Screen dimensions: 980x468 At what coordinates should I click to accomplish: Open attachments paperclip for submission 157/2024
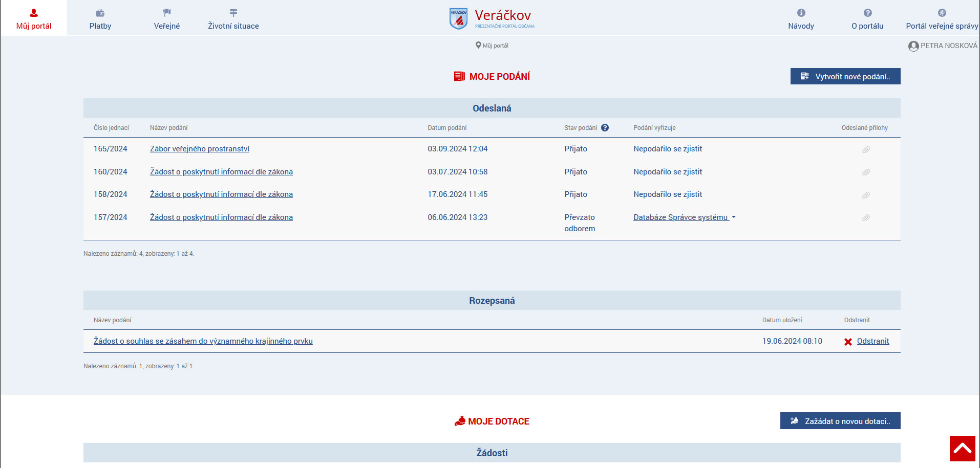[866, 218]
